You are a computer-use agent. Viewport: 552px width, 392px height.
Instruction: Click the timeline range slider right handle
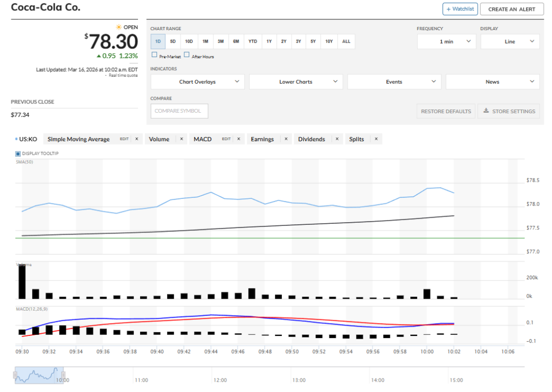[63, 374]
